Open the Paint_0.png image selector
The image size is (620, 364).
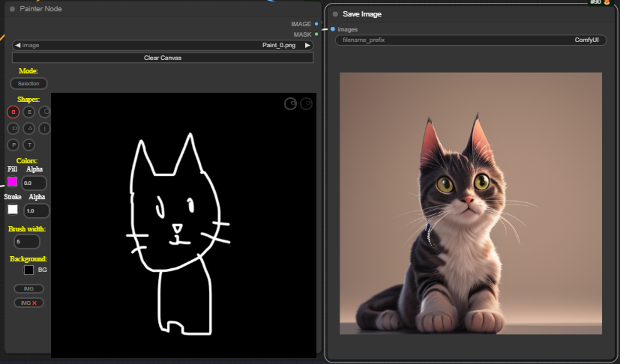pyautogui.click(x=163, y=45)
